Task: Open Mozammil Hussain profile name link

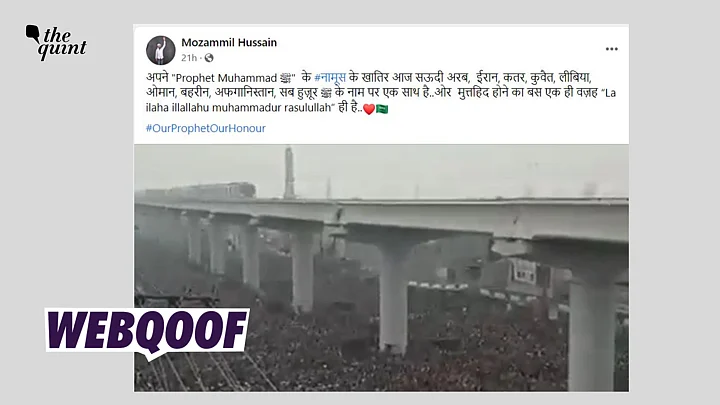Action: [229, 42]
